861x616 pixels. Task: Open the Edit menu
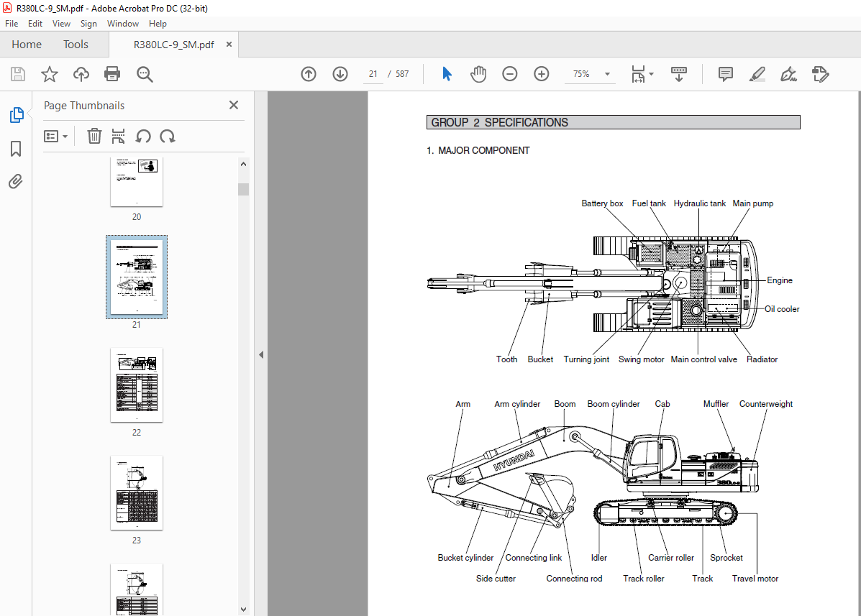coord(35,24)
